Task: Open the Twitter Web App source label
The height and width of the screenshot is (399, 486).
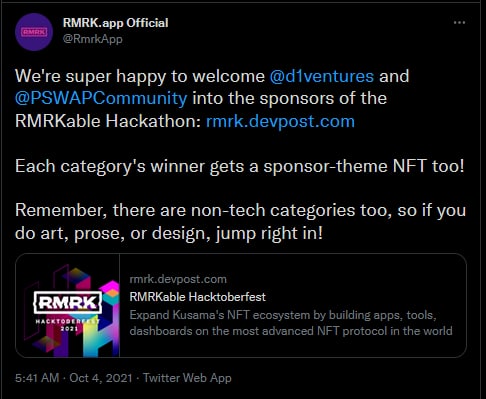Action: pyautogui.click(x=187, y=378)
